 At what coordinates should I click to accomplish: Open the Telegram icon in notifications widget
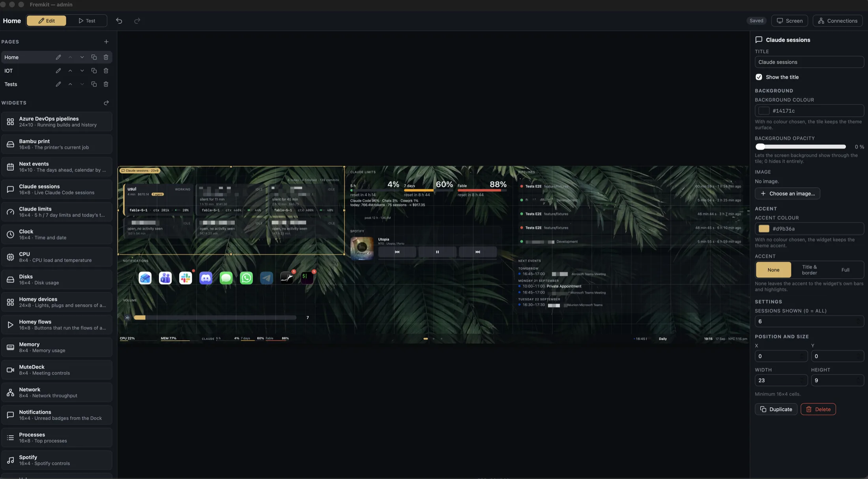pyautogui.click(x=266, y=278)
